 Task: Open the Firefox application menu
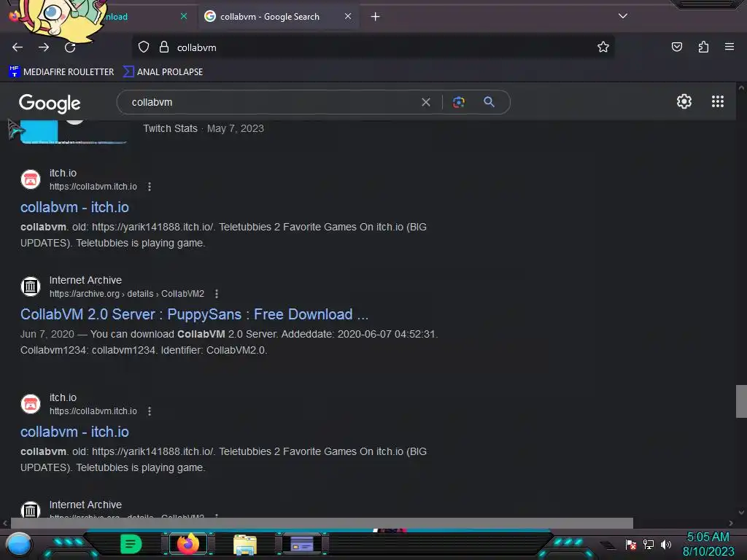pyautogui.click(x=729, y=47)
